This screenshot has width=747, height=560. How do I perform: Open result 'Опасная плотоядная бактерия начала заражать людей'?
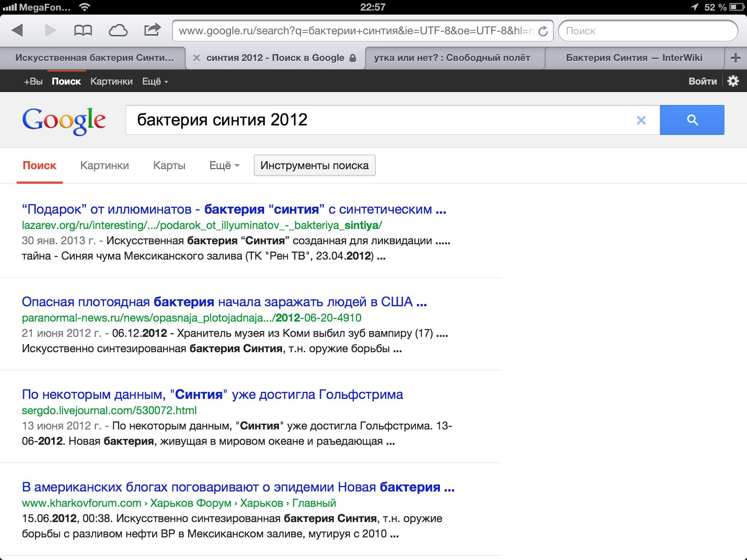click(224, 302)
